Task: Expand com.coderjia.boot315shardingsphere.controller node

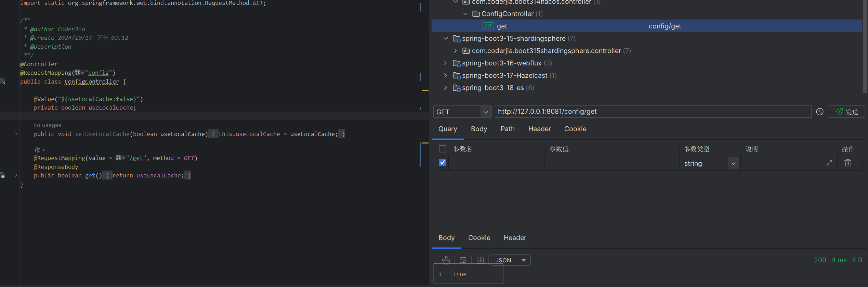Action: click(455, 51)
